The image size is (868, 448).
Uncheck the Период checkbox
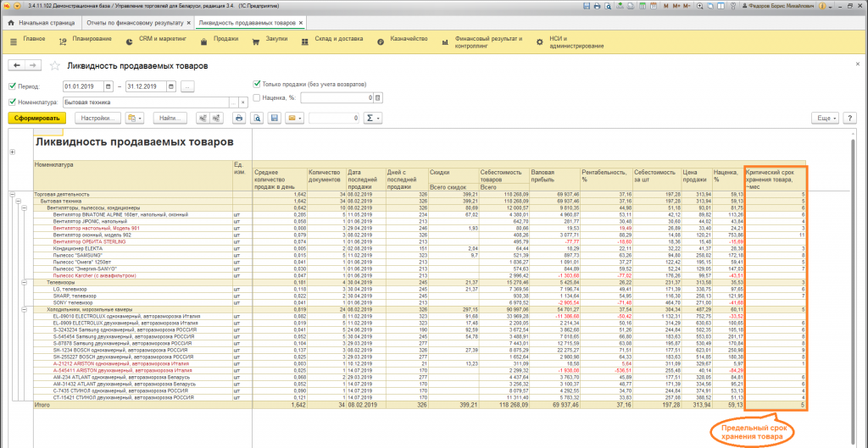[x=12, y=86]
